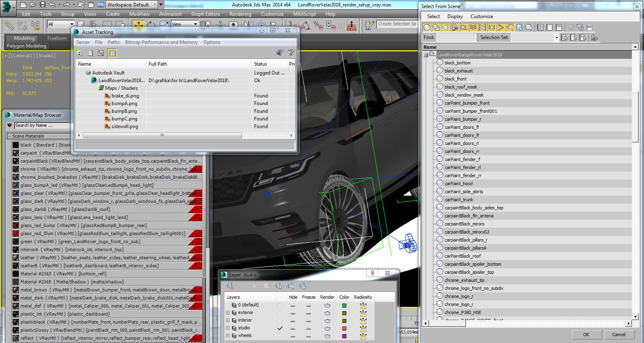Toggle Display Shapes filter in Select From Scene

click(436, 27)
